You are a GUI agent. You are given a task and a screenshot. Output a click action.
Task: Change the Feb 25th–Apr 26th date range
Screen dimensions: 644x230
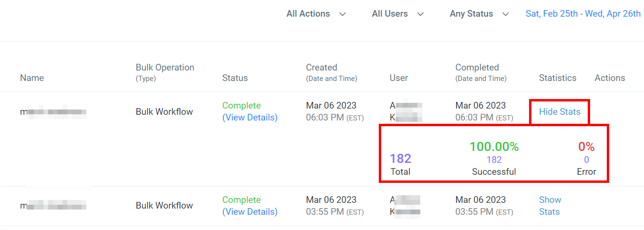pos(583,14)
